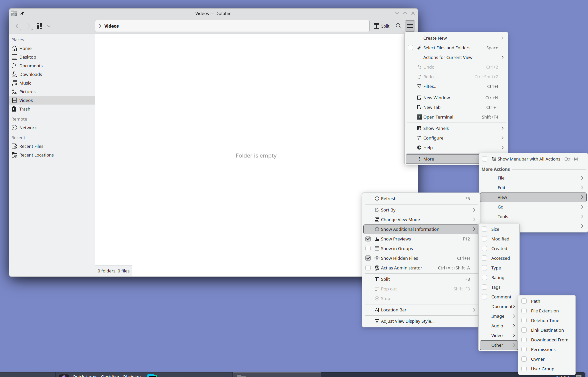
Task: Click the back navigation arrow
Action: [x=17, y=26]
